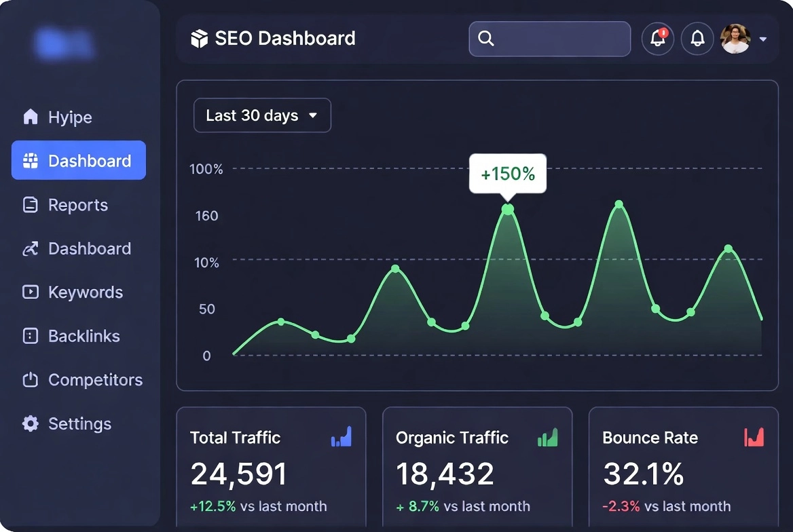The image size is (793, 532).
Task: Select the +150% peak data point
Action: point(508,210)
